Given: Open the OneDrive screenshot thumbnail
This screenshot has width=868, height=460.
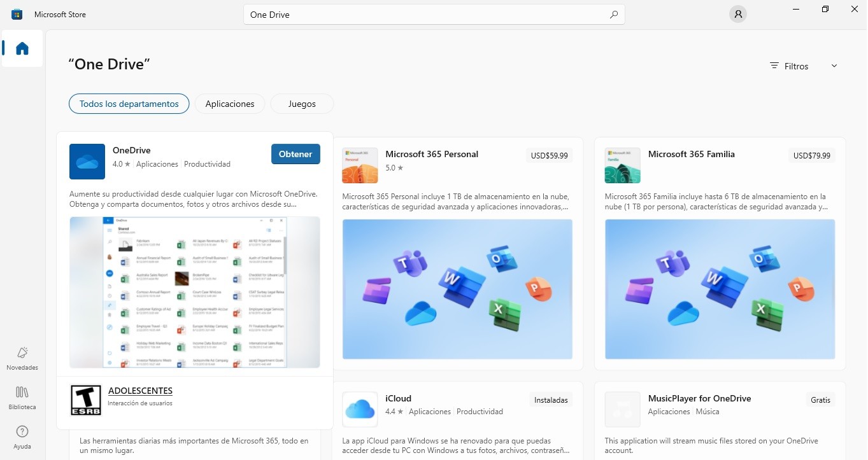Looking at the screenshot, I should pos(195,292).
